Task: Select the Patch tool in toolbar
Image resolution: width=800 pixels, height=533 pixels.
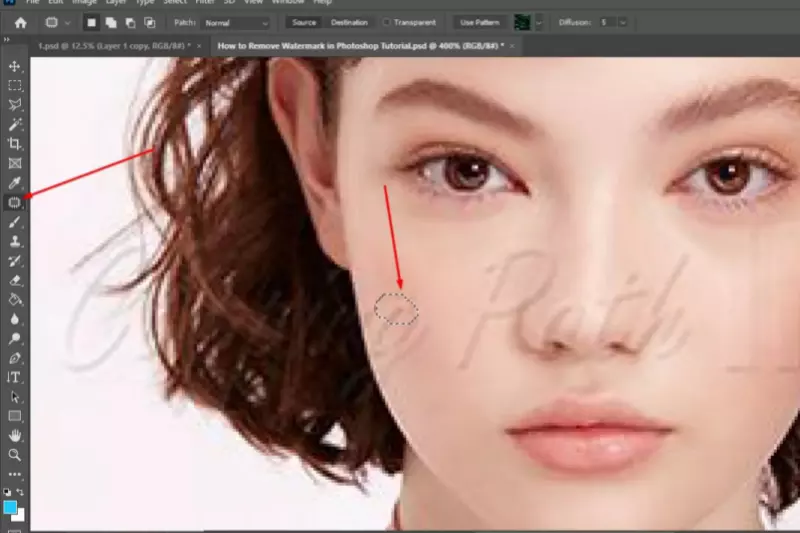Action: coord(14,202)
